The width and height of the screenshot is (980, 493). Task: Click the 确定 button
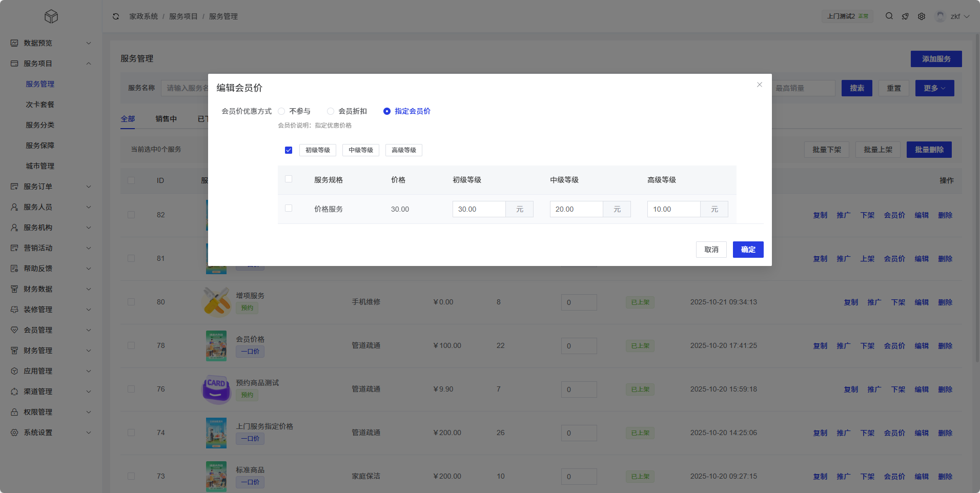(x=748, y=250)
